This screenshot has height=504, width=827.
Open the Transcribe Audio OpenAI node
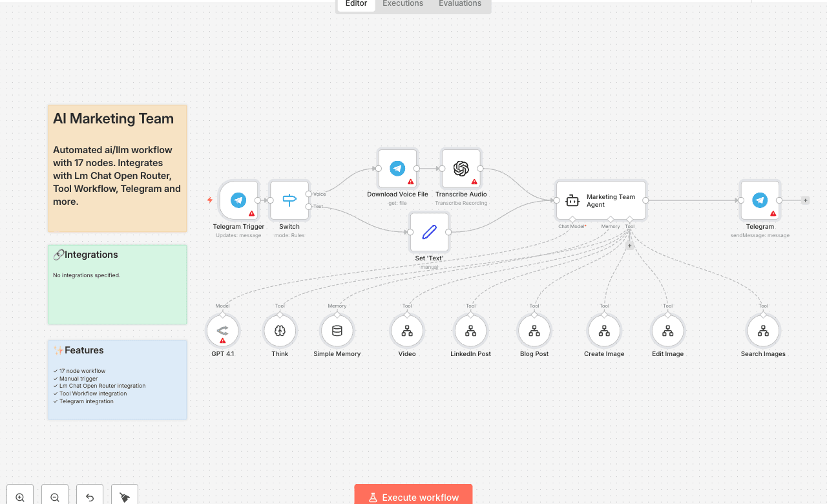pos(461,169)
